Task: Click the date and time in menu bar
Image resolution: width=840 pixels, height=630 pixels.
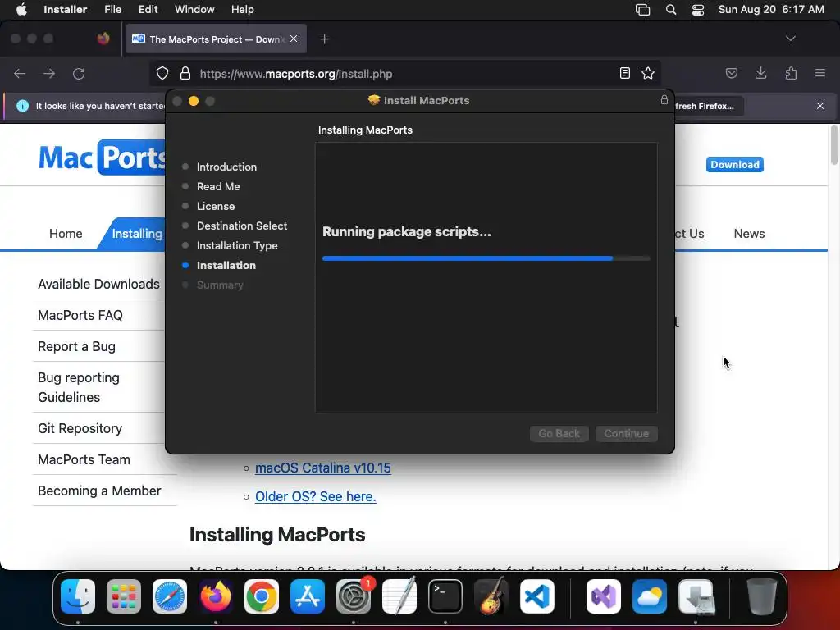Action: 771,10
